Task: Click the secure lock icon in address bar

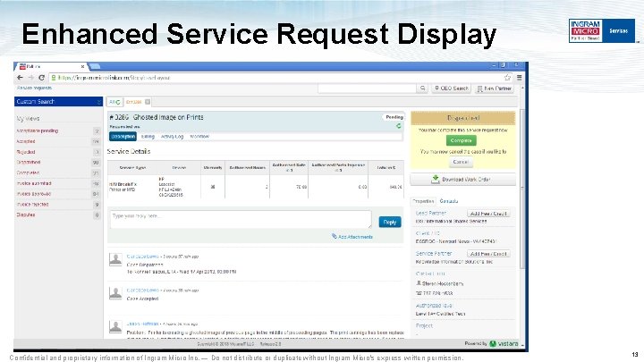Action: (54, 78)
